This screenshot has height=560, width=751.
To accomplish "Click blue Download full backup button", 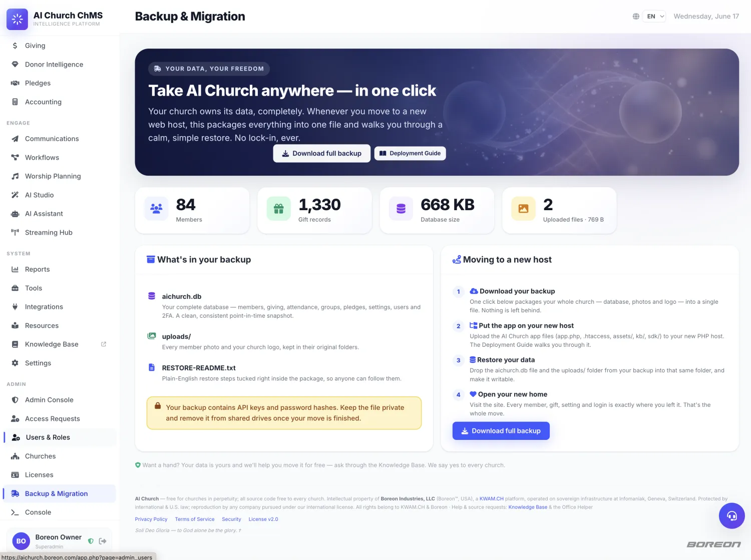I will coord(501,431).
